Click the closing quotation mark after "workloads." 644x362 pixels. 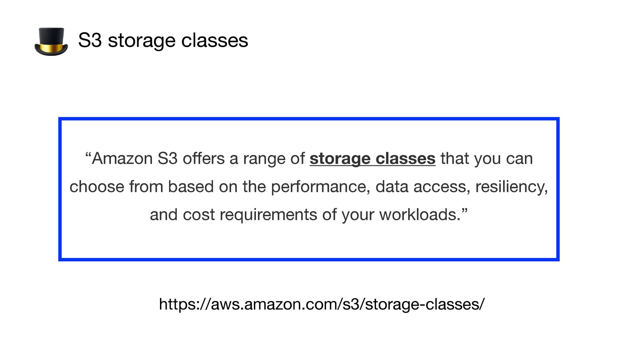465,210
